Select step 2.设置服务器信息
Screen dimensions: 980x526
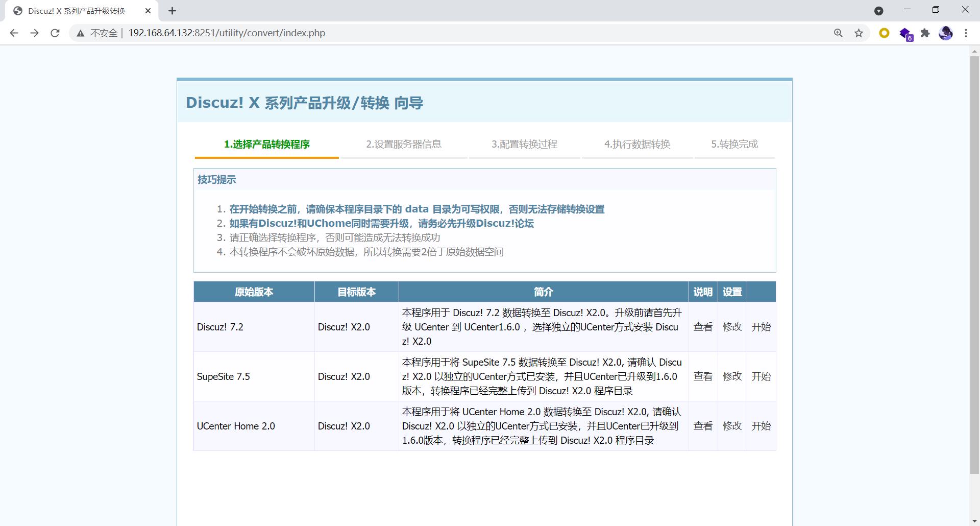pos(403,145)
